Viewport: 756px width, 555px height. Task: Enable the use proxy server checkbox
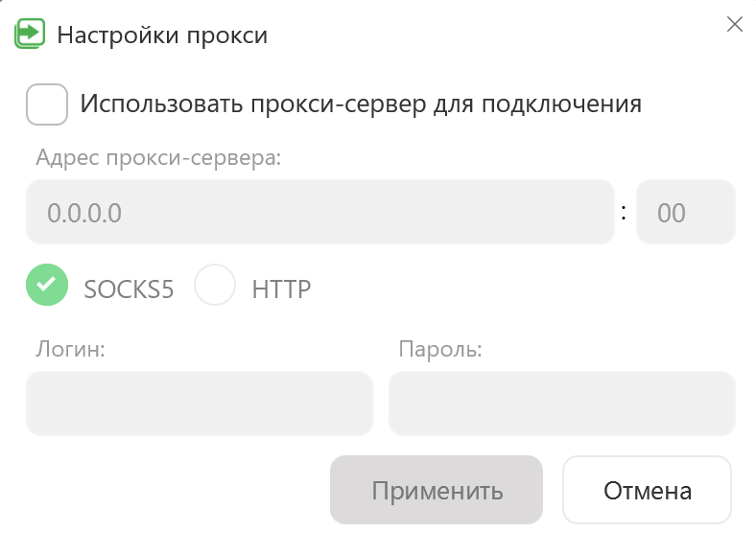click(47, 104)
